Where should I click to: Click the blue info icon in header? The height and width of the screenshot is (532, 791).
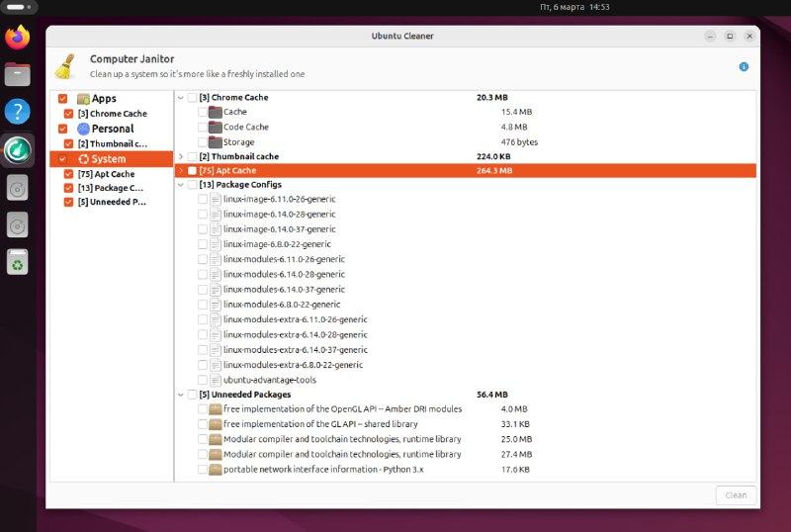(x=744, y=66)
